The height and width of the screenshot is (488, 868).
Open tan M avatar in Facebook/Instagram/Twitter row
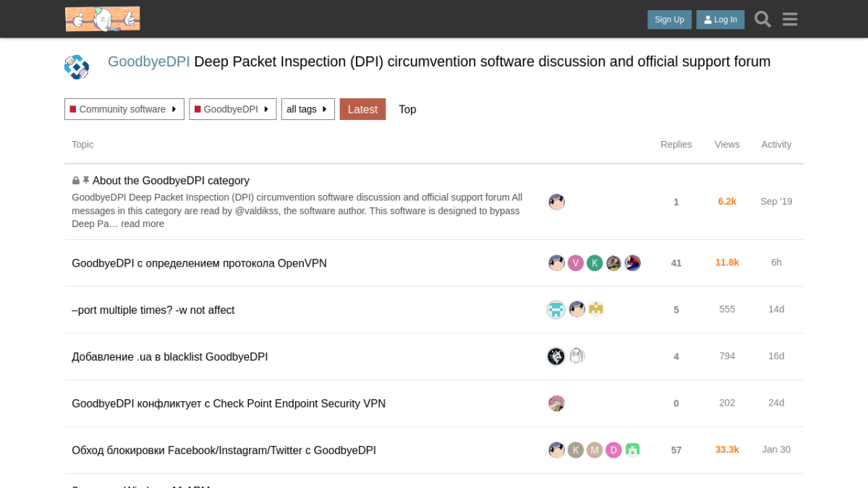point(595,450)
